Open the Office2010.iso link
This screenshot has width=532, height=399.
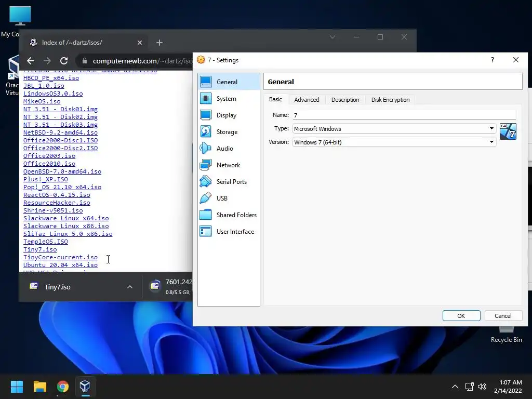click(49, 164)
